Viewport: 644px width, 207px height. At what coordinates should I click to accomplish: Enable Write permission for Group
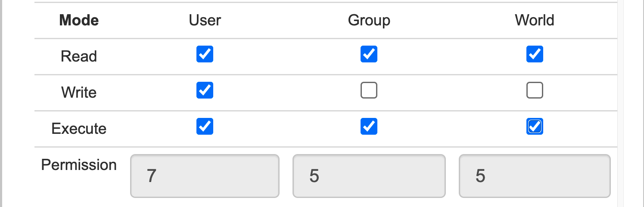(x=369, y=90)
